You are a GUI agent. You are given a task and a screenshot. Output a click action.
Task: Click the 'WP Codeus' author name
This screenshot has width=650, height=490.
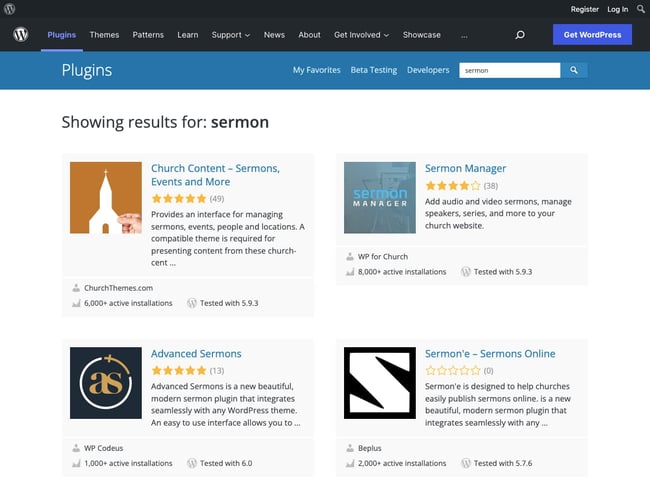[104, 448]
